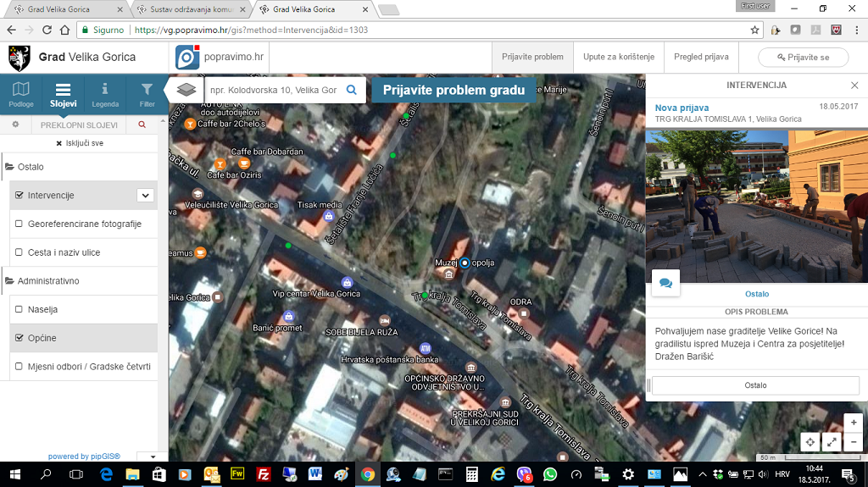
Task: Enable the Naselja layer
Action: (x=19, y=309)
